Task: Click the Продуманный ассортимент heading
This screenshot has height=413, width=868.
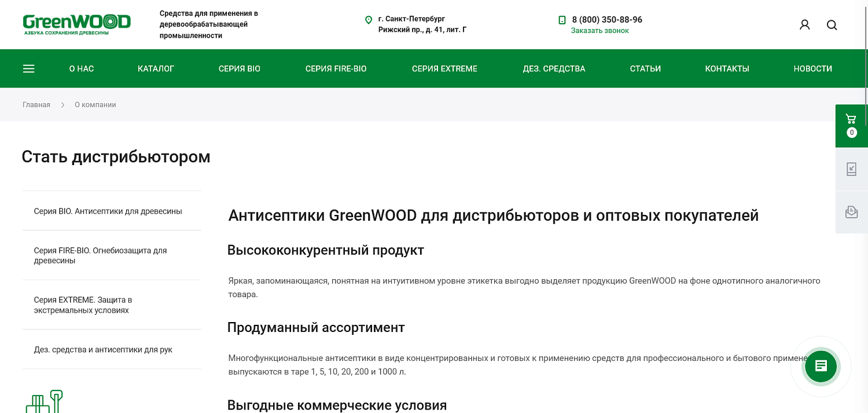Action: tap(316, 327)
